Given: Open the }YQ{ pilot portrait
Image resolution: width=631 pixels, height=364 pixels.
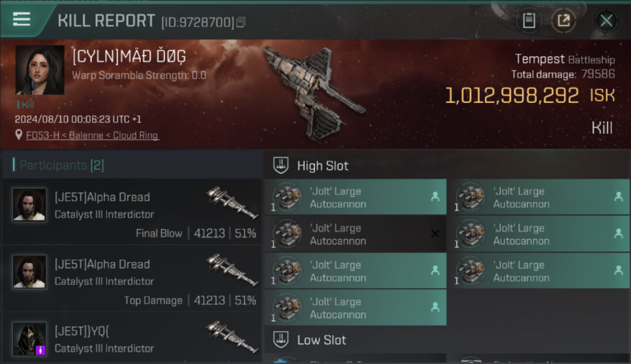Looking at the screenshot, I should (x=30, y=339).
